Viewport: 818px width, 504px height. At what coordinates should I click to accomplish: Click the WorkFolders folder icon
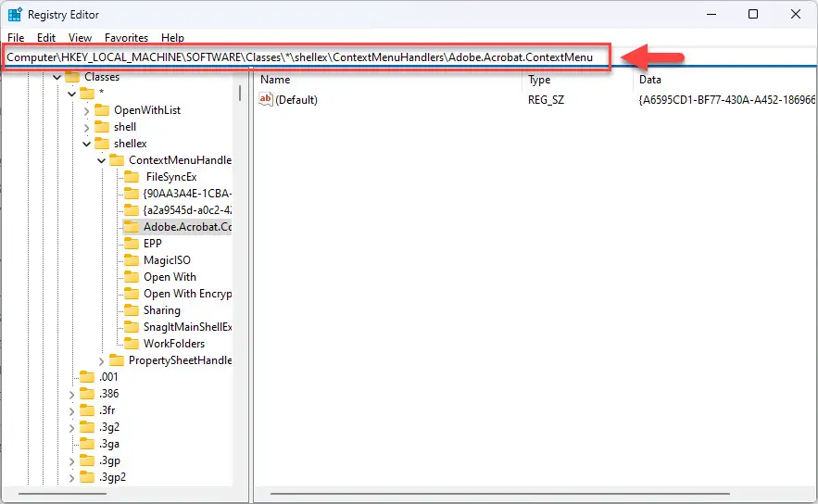[x=132, y=344]
